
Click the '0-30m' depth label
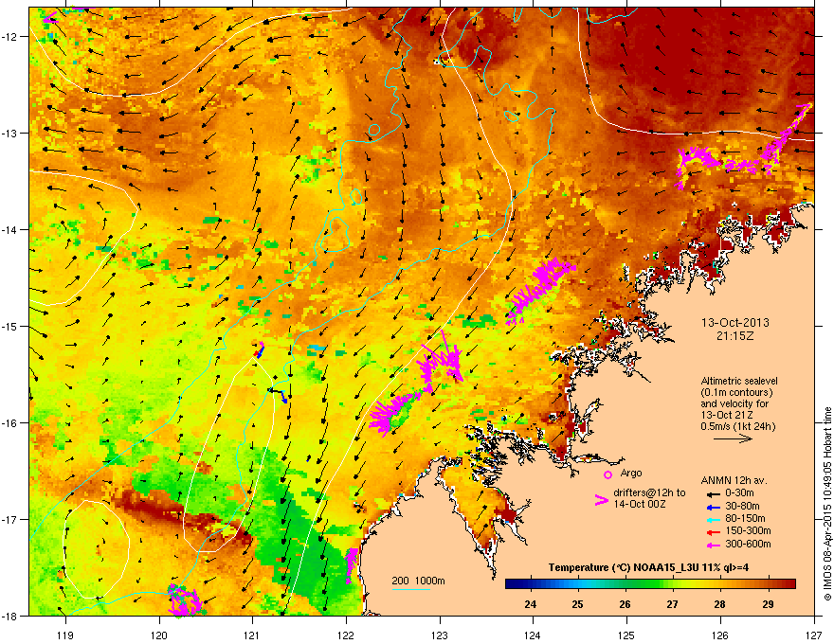[739, 493]
